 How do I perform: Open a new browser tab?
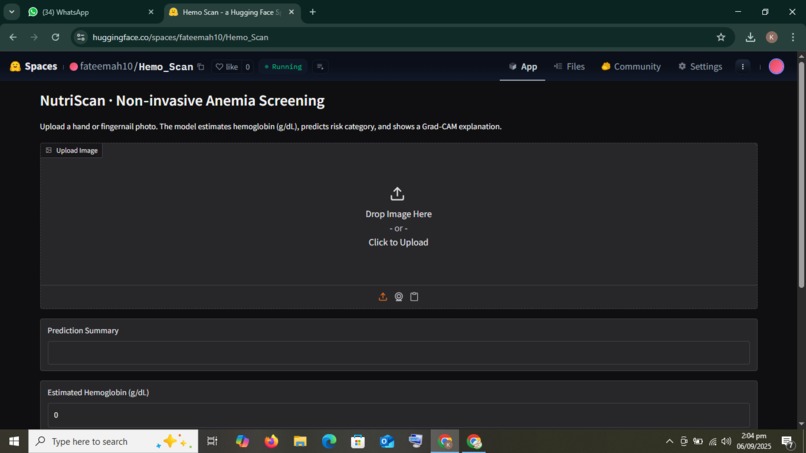(x=313, y=12)
